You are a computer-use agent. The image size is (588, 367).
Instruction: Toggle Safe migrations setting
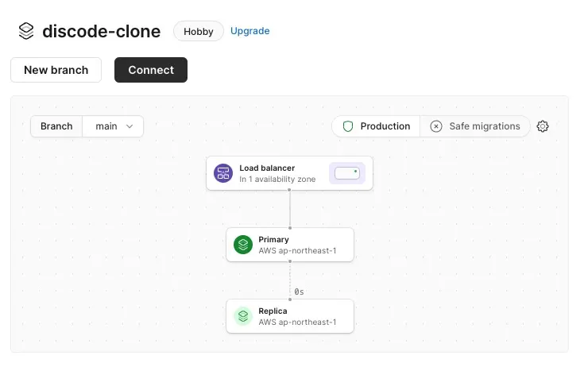(x=475, y=126)
